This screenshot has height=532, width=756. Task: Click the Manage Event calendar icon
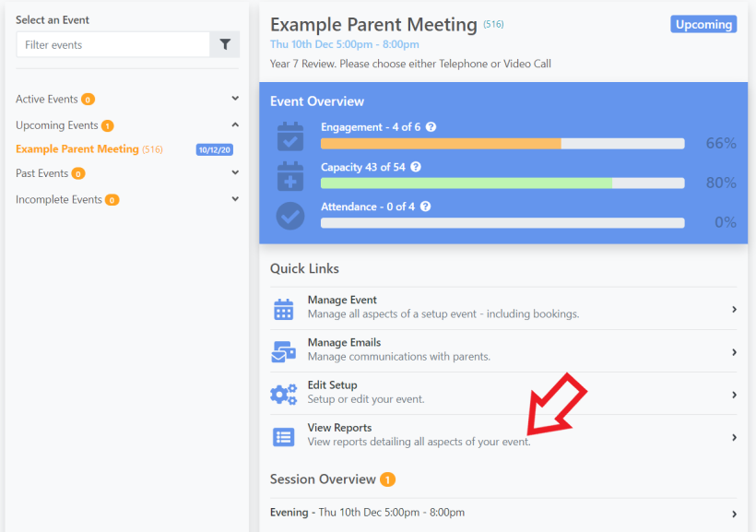pos(284,309)
